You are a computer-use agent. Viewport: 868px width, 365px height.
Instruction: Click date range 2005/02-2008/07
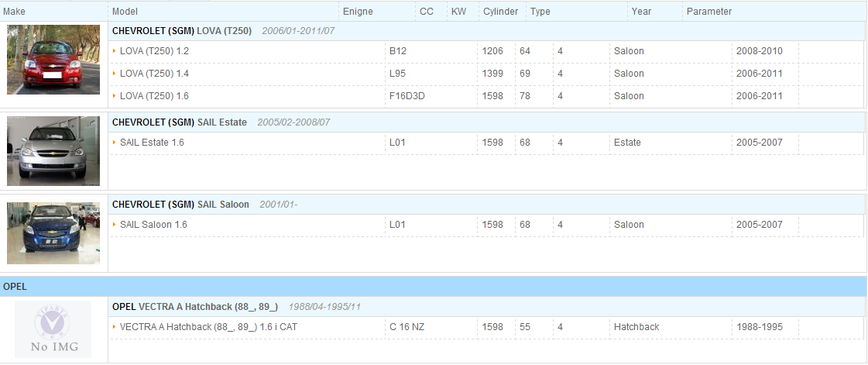click(x=294, y=122)
